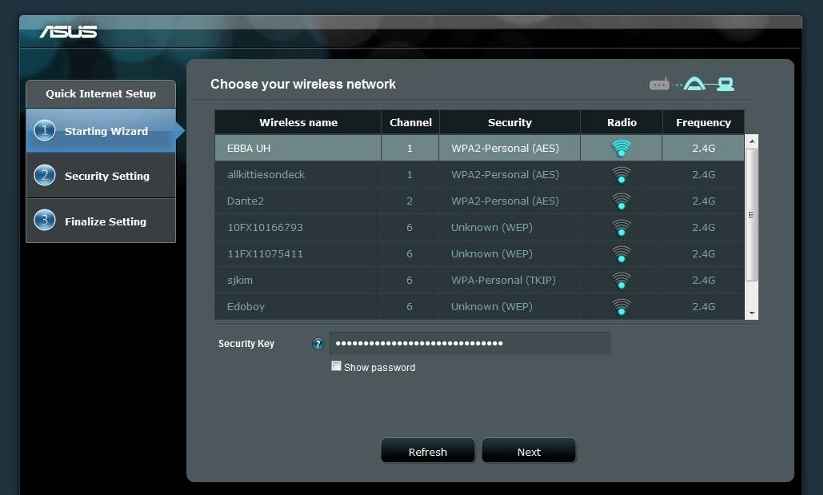
Task: Click the Radio column header
Action: [621, 122]
